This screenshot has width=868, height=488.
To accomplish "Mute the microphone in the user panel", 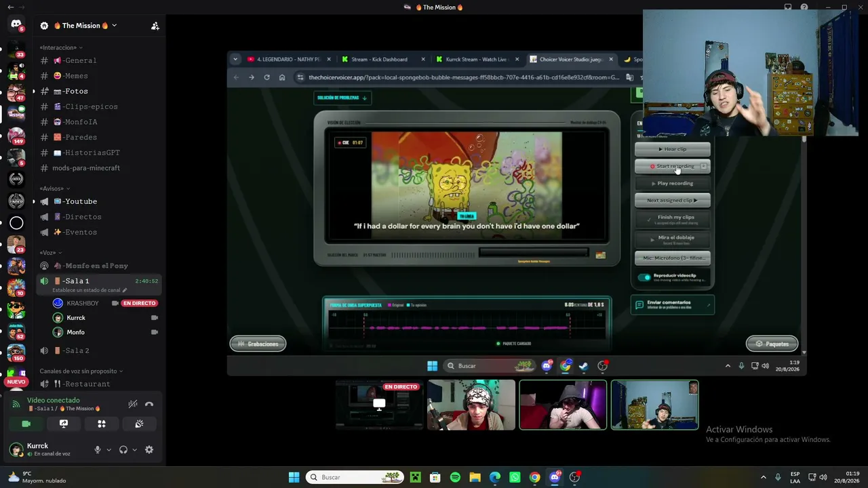I will tap(98, 449).
